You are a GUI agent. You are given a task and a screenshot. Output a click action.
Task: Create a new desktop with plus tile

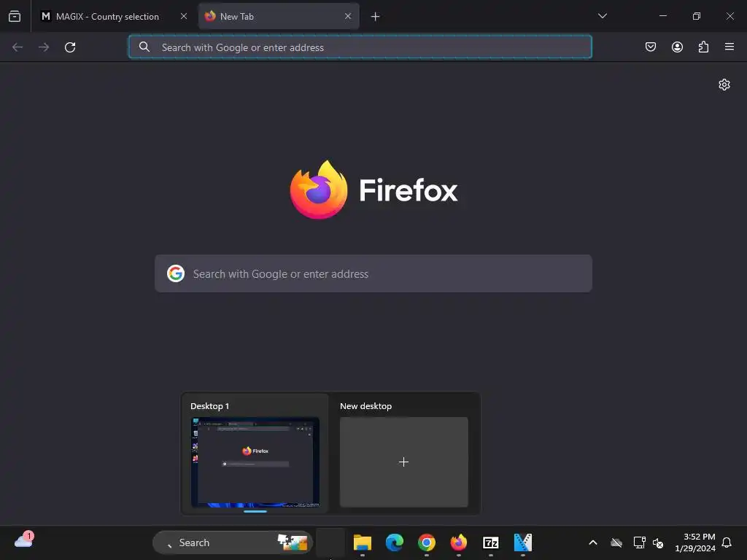pyautogui.click(x=403, y=462)
